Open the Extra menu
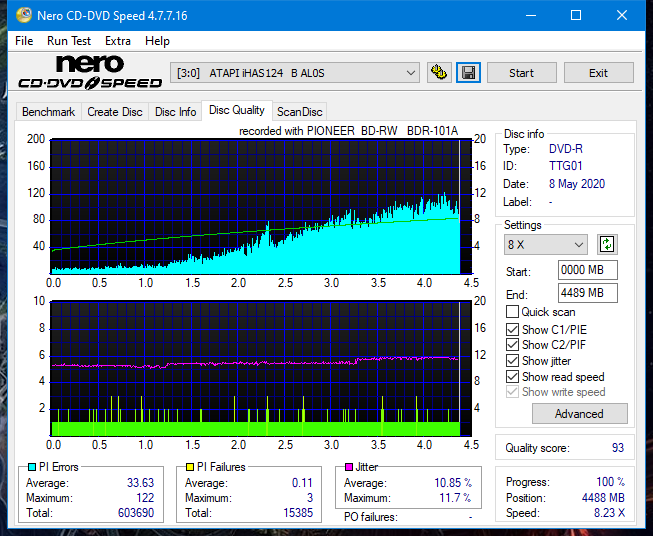 click(118, 41)
